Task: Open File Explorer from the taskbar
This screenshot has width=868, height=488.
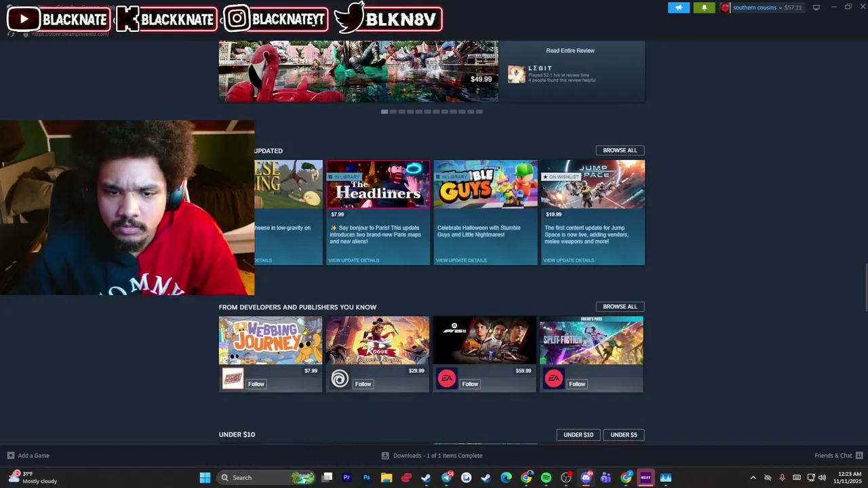Action: [387, 478]
